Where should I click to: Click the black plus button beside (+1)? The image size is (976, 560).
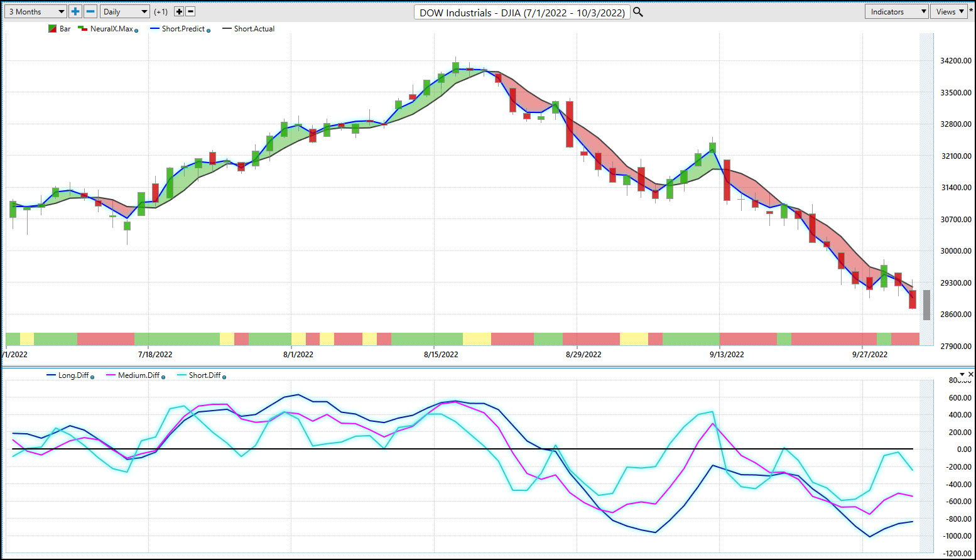tap(179, 11)
